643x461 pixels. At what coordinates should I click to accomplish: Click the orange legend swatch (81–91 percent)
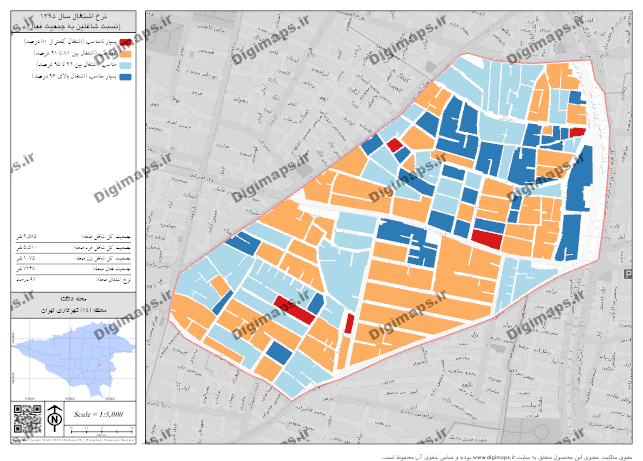point(125,53)
